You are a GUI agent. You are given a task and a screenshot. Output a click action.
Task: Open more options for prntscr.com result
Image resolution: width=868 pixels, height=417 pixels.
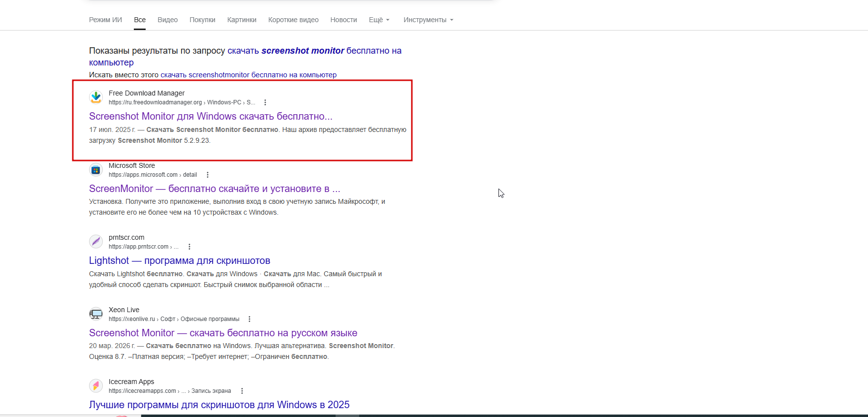point(189,247)
